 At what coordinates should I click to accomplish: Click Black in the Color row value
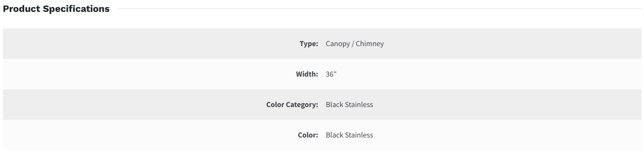pos(334,135)
